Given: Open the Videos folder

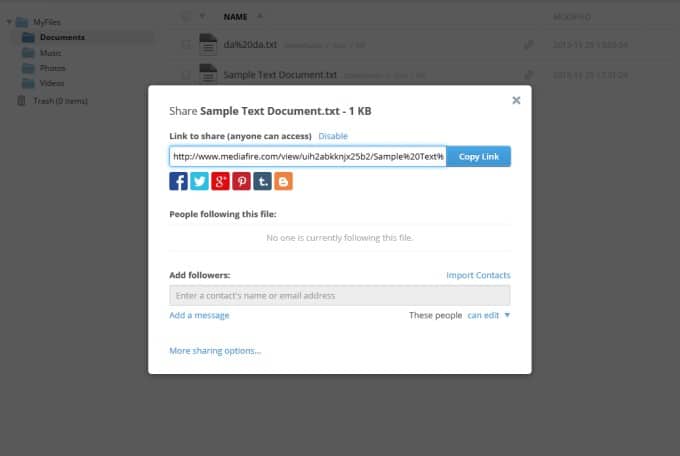Looking at the screenshot, I should pos(52,83).
